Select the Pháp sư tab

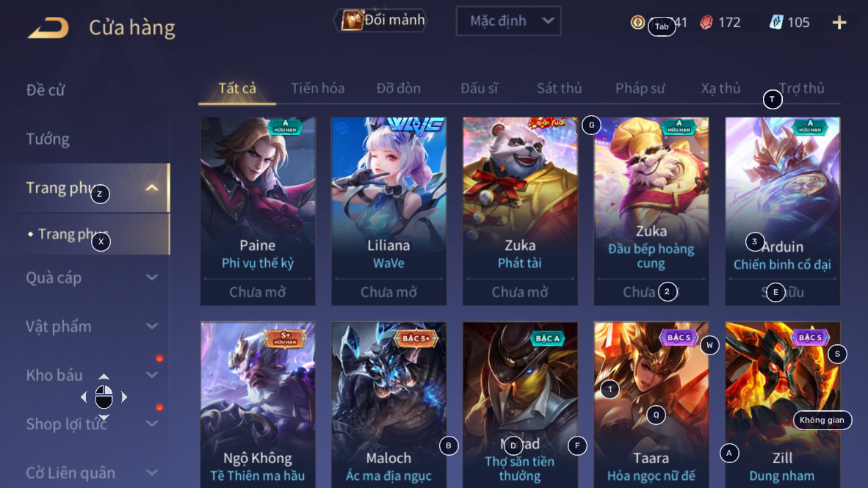(x=640, y=88)
